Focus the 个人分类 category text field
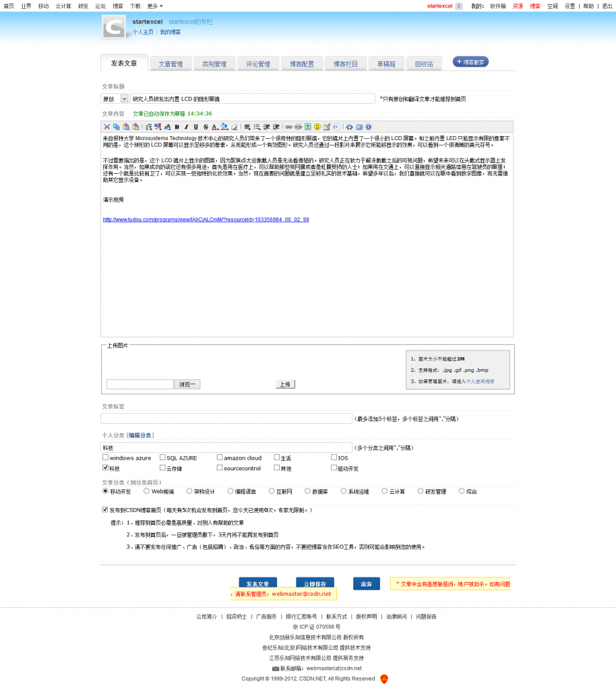This screenshot has width=616, height=690. coord(226,447)
